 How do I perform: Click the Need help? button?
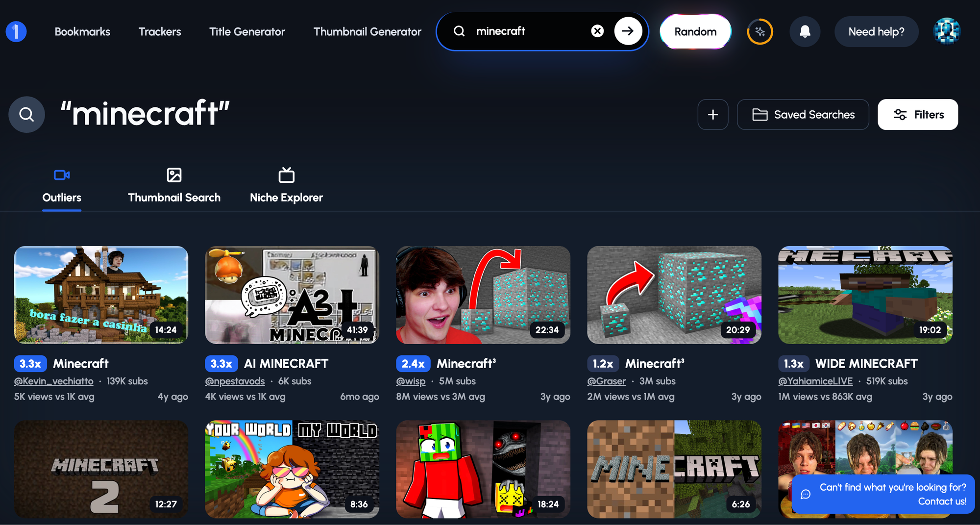876,32
